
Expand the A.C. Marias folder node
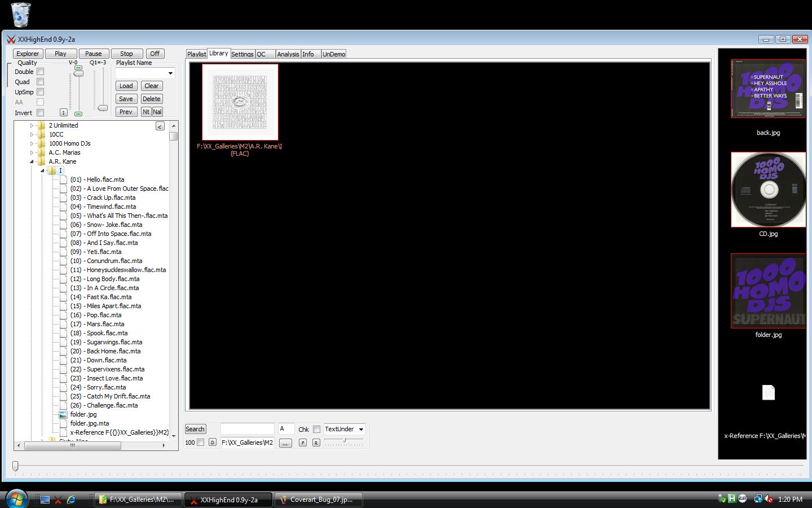point(32,152)
